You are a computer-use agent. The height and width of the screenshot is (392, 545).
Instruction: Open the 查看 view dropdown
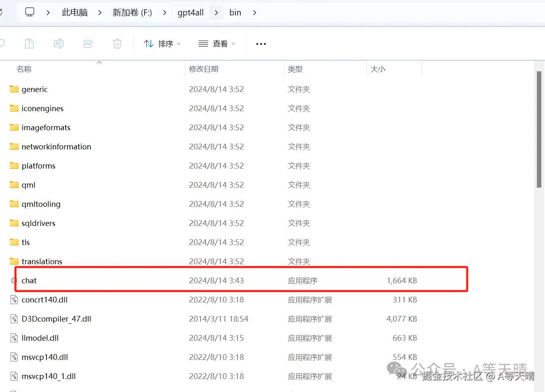tap(217, 44)
